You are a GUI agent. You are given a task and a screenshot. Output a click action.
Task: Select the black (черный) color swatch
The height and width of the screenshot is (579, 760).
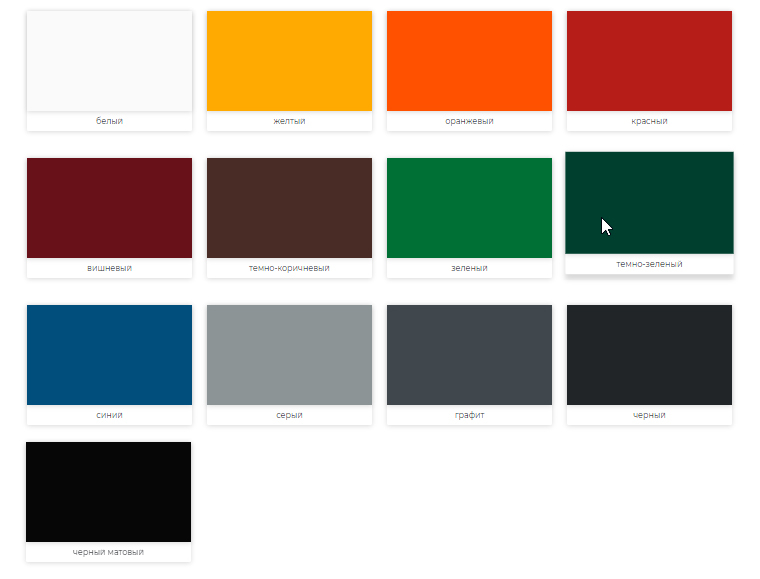[649, 355]
